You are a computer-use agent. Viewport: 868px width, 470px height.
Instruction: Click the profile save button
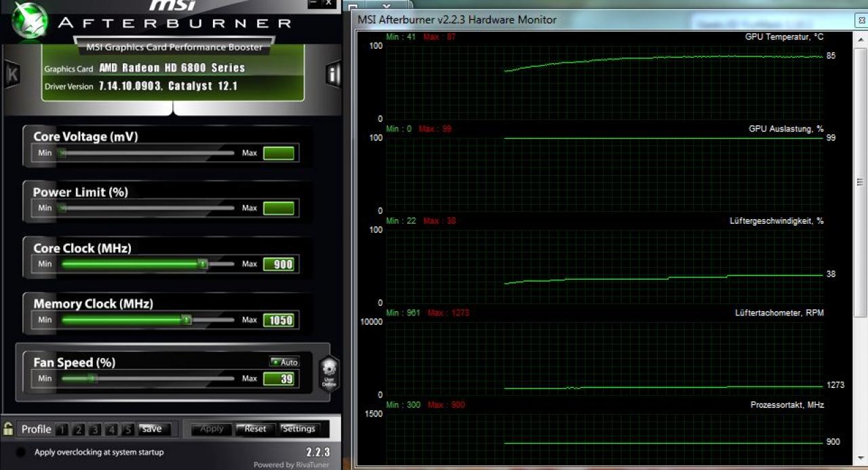(154, 429)
